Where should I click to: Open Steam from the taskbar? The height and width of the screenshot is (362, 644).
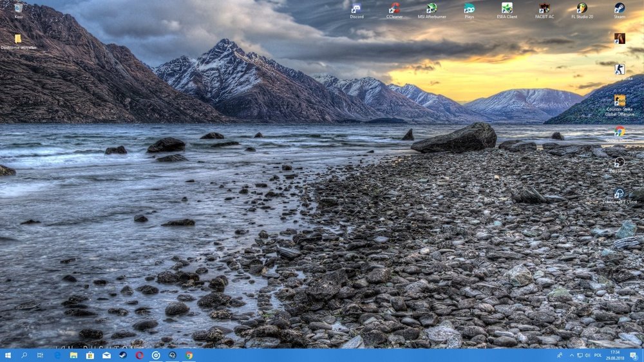[123, 356]
